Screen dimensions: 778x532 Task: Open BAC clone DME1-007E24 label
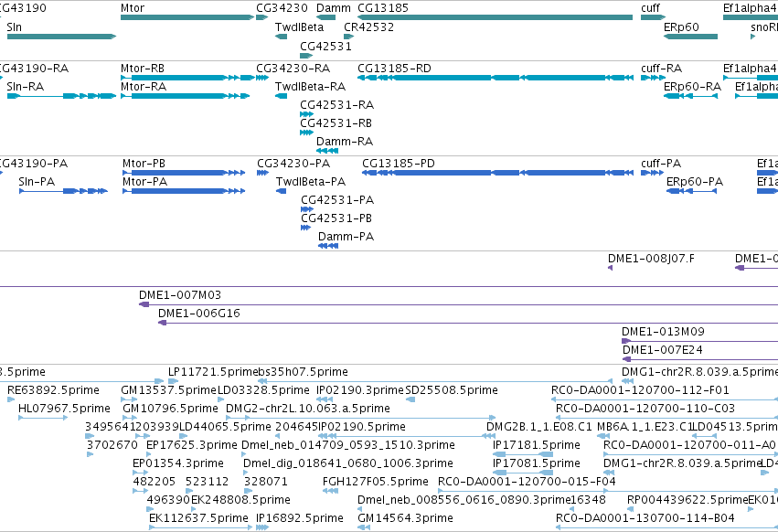pyautogui.click(x=663, y=350)
